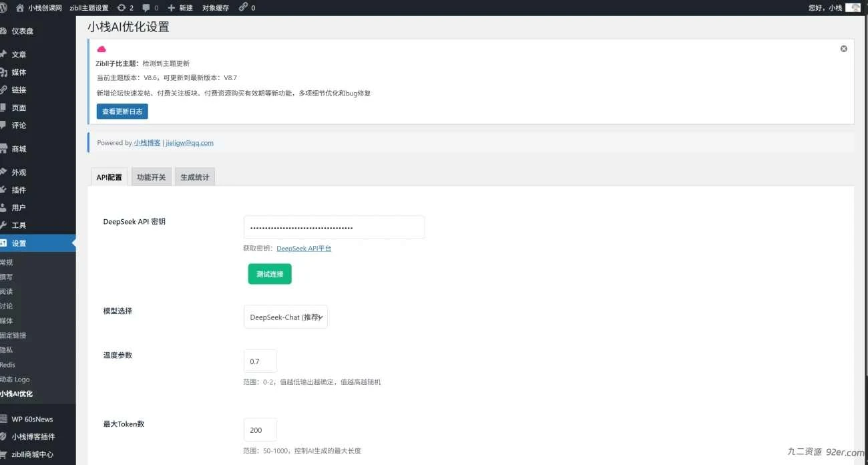Open 固定链接 permalinks submenu

(13, 336)
